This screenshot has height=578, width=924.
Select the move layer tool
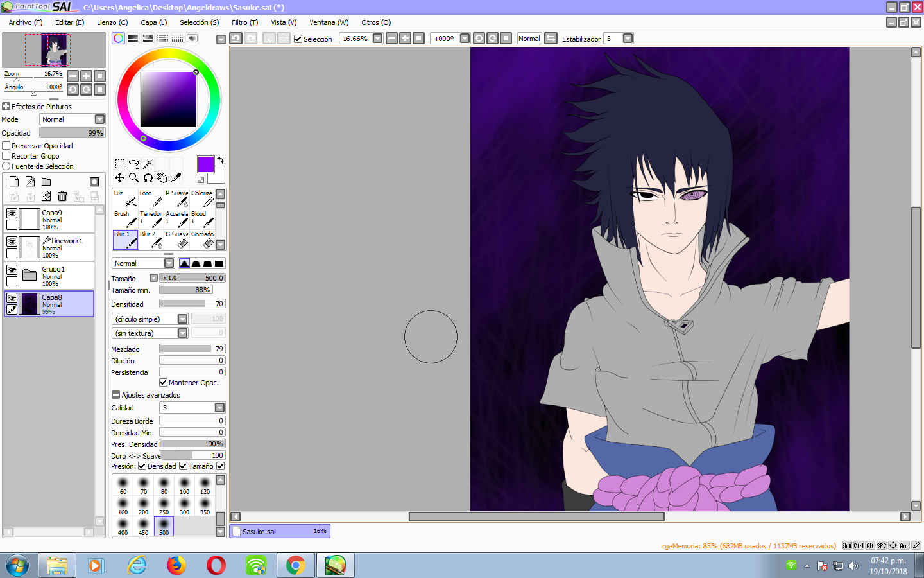pos(120,178)
